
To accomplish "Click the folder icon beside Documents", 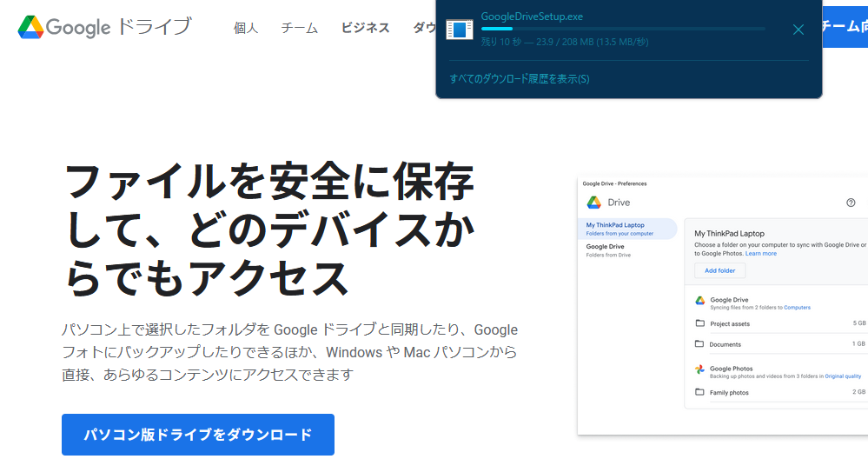I will [699, 343].
